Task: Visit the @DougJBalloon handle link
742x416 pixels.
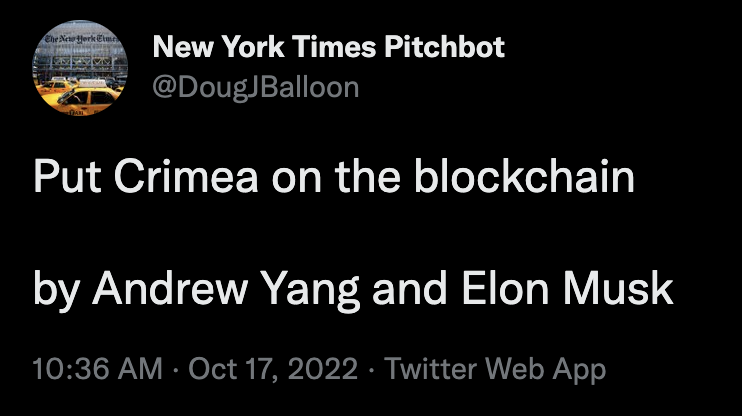Action: pyautogui.click(x=255, y=87)
